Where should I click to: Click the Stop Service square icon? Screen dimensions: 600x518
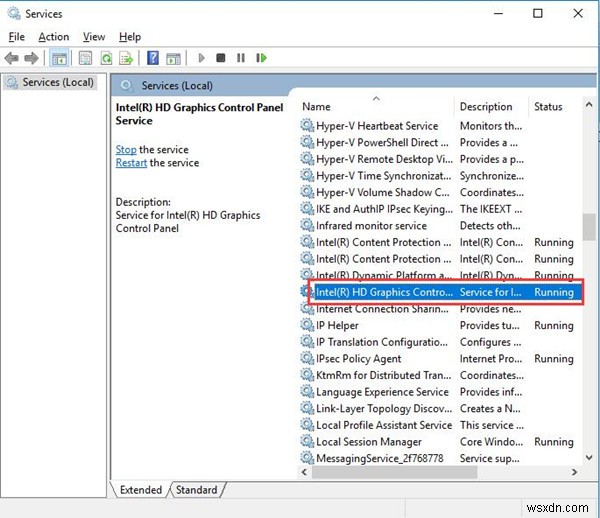221,58
